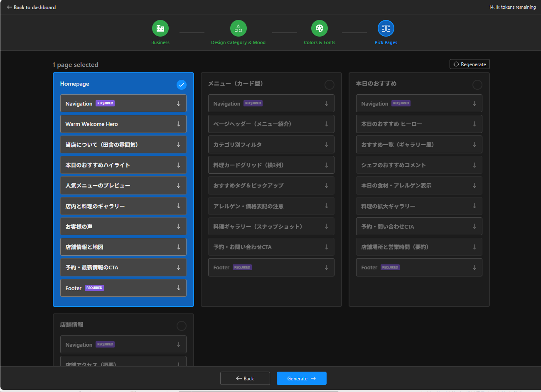The height and width of the screenshot is (392, 541).
Task: Go to the Business step label
Action: click(x=160, y=42)
